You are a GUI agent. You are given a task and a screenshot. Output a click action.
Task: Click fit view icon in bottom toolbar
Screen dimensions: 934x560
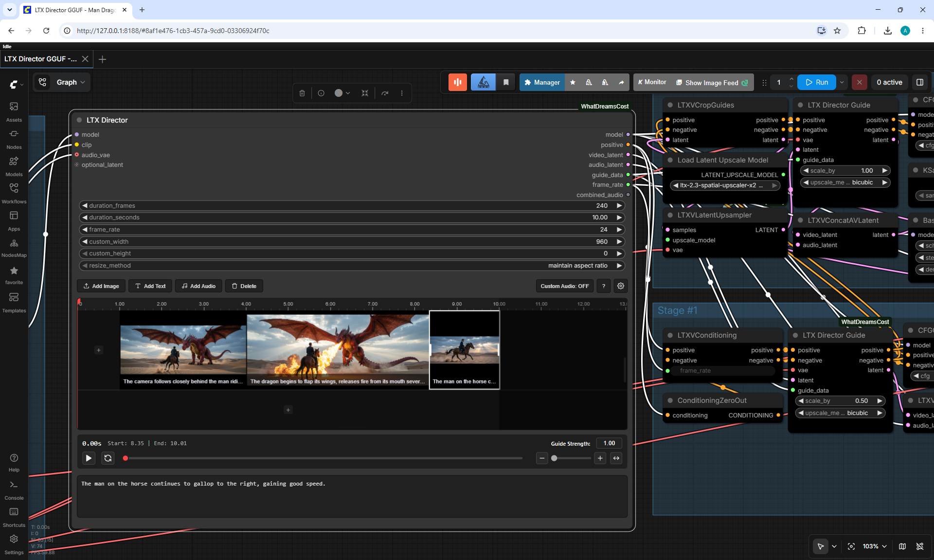pyautogui.click(x=851, y=546)
